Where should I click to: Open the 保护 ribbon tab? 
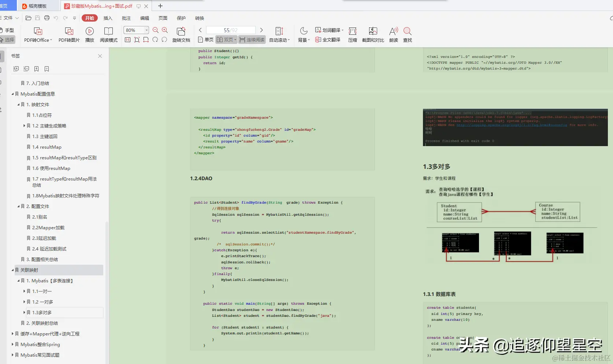click(x=181, y=18)
